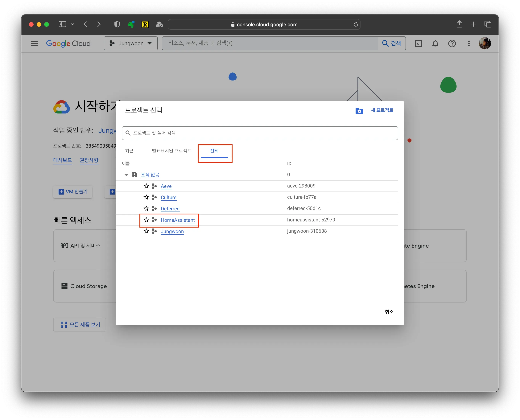Open the API 및 서비스 card
Viewport: 520px width, 420px height.
click(x=85, y=245)
